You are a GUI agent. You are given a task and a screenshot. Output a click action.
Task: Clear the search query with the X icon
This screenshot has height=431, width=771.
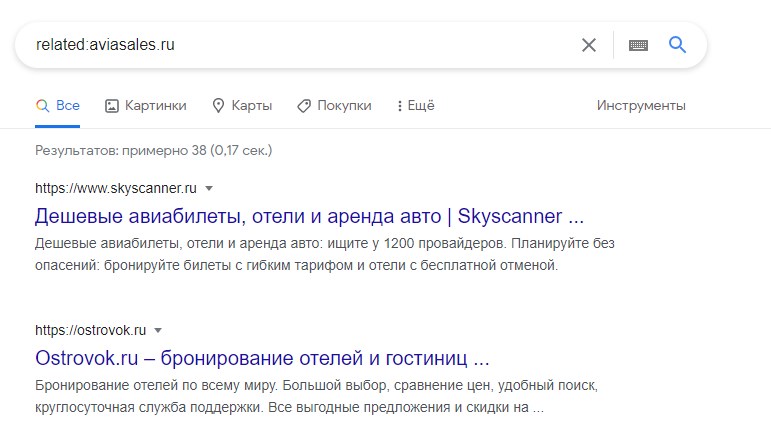tap(589, 45)
